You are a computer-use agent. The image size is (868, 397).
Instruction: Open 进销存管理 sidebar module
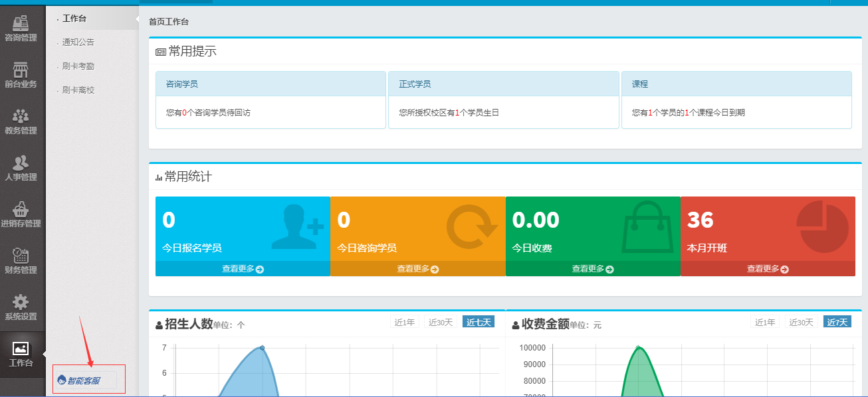click(21, 214)
